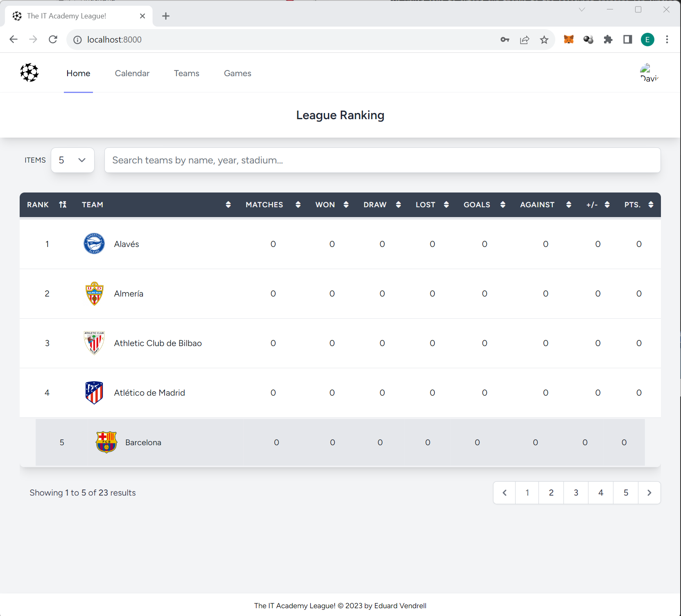681x616 pixels.
Task: Click the Alavés team crest
Action: [x=94, y=243]
